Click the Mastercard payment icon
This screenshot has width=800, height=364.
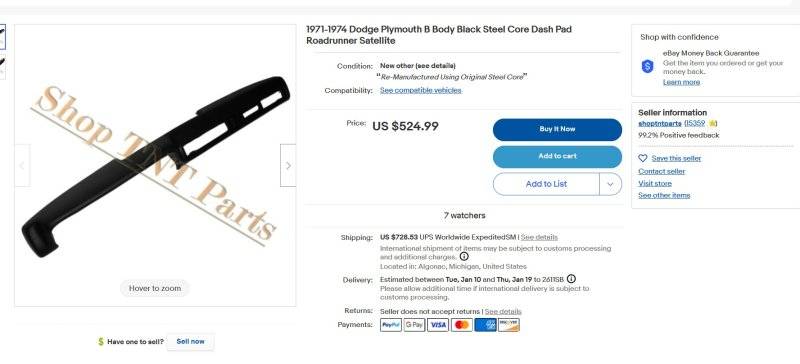(x=462, y=325)
